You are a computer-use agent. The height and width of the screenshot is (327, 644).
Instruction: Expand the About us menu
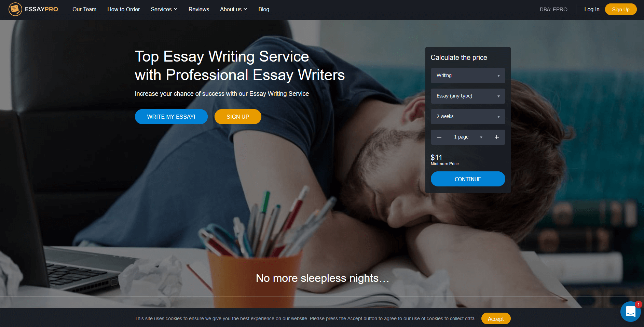tap(233, 9)
